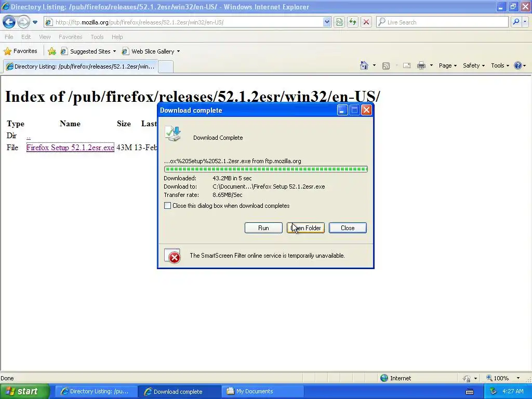Click the Help question mark icon
Image resolution: width=532 pixels, height=399 pixels.
(x=517, y=65)
